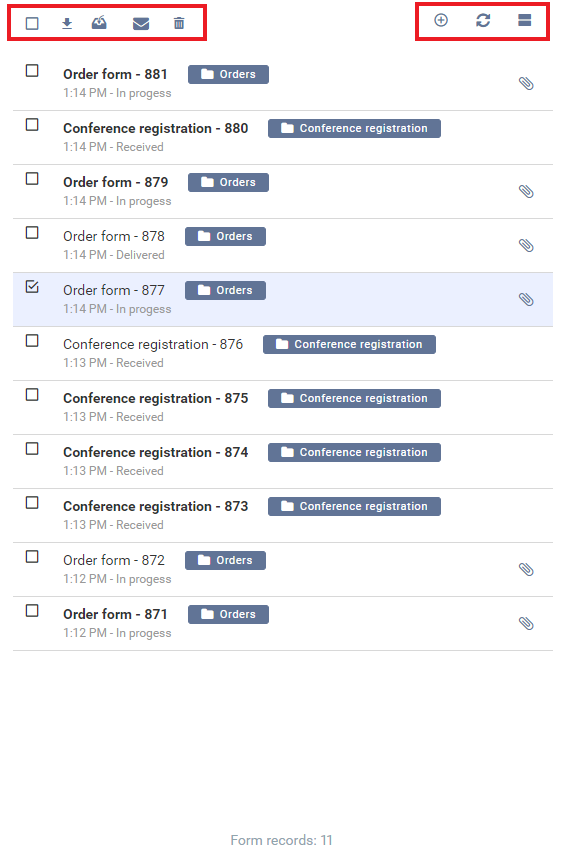Tick the checkbox for Order form 872
The width and height of the screenshot is (564, 859).
point(32,557)
